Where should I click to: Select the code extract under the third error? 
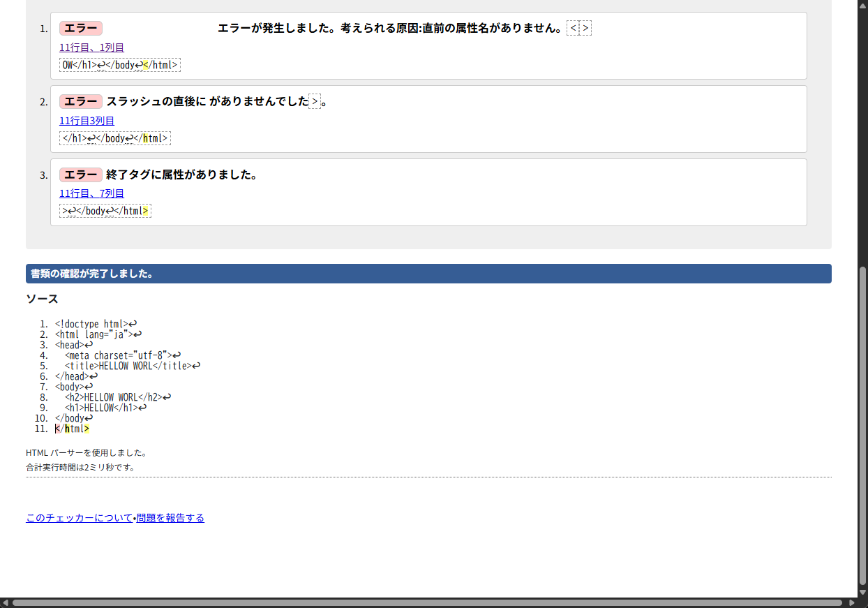pos(105,210)
